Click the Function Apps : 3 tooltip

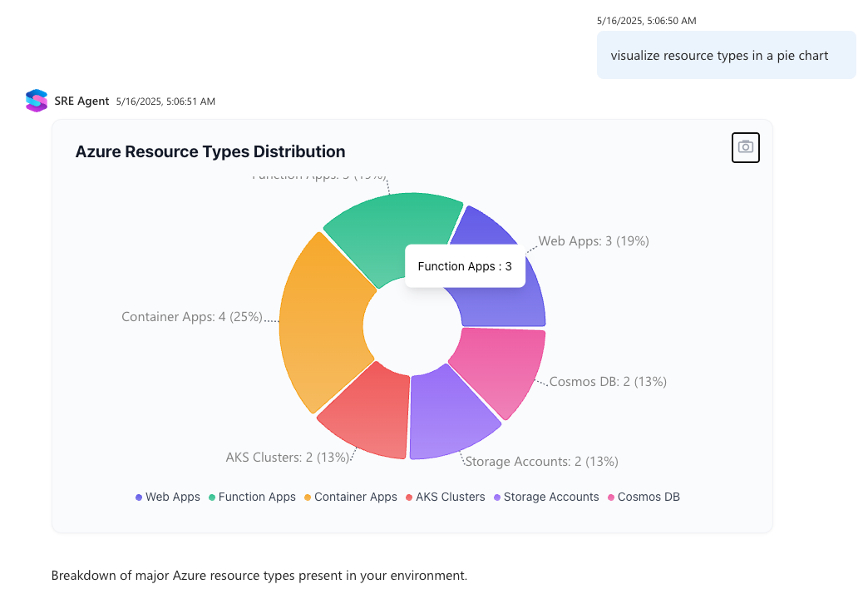pos(465,266)
